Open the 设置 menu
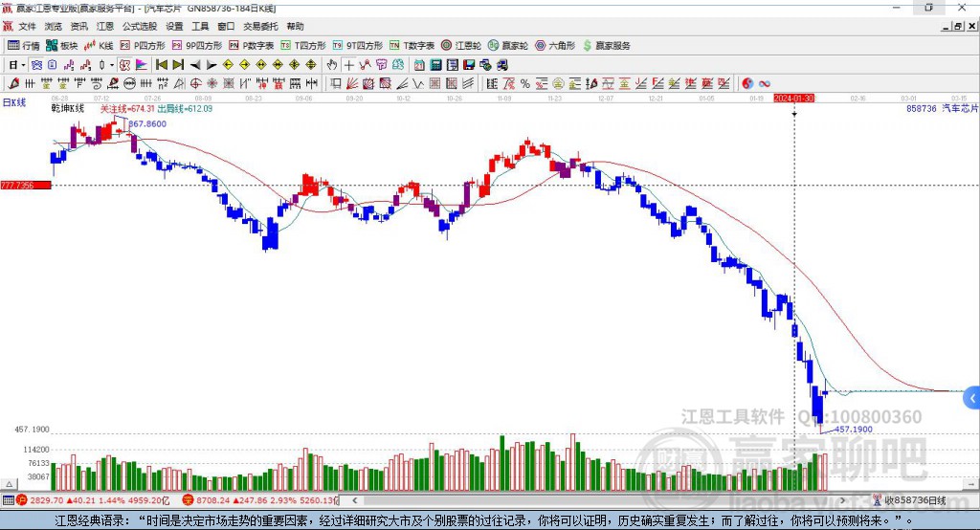This screenshot has width=980, height=530. tap(174, 26)
